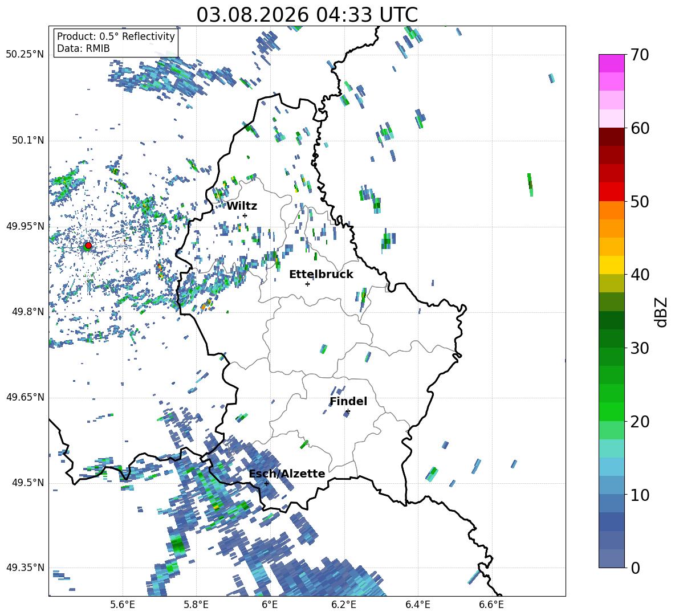Click the 49.95°N latitude tick label

[x=25, y=226]
